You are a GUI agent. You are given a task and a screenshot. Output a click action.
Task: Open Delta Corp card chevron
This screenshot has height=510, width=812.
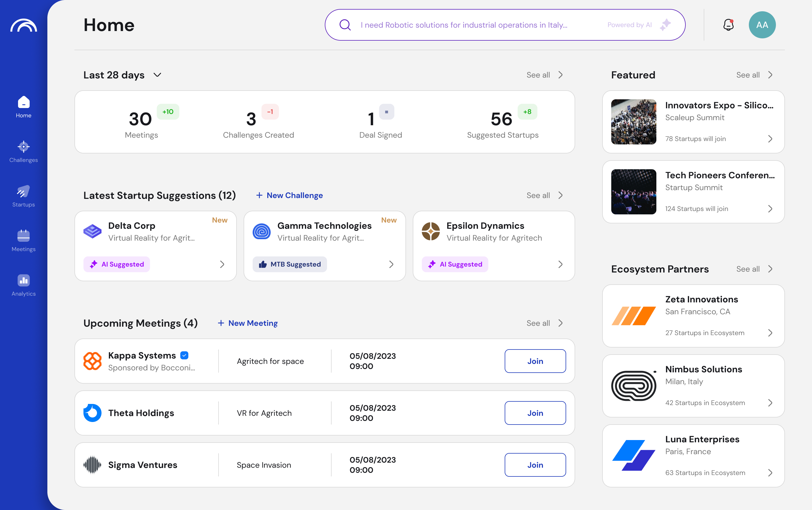click(x=222, y=264)
